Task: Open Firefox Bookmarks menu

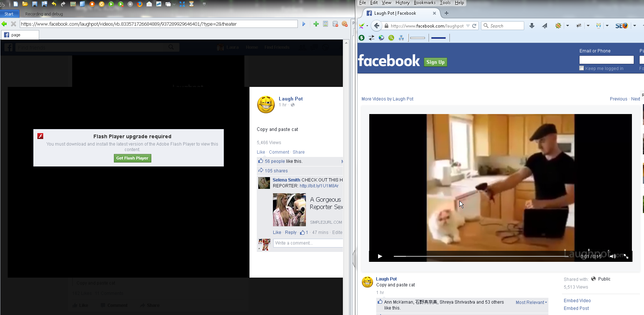Action: [425, 3]
